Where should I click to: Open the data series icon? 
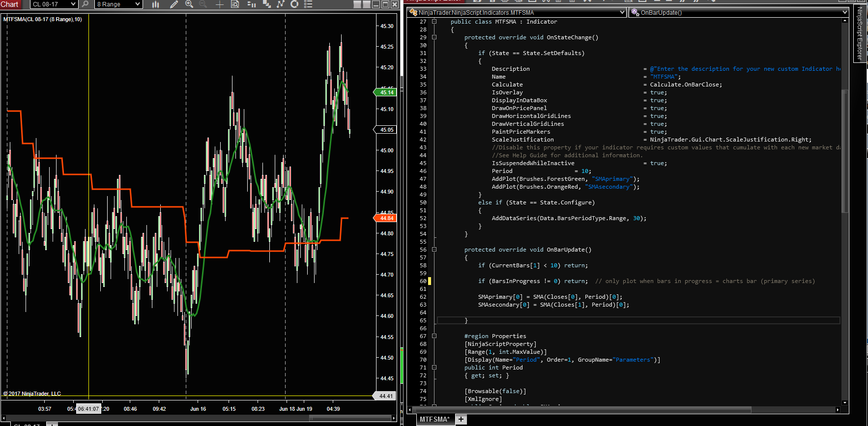252,4
